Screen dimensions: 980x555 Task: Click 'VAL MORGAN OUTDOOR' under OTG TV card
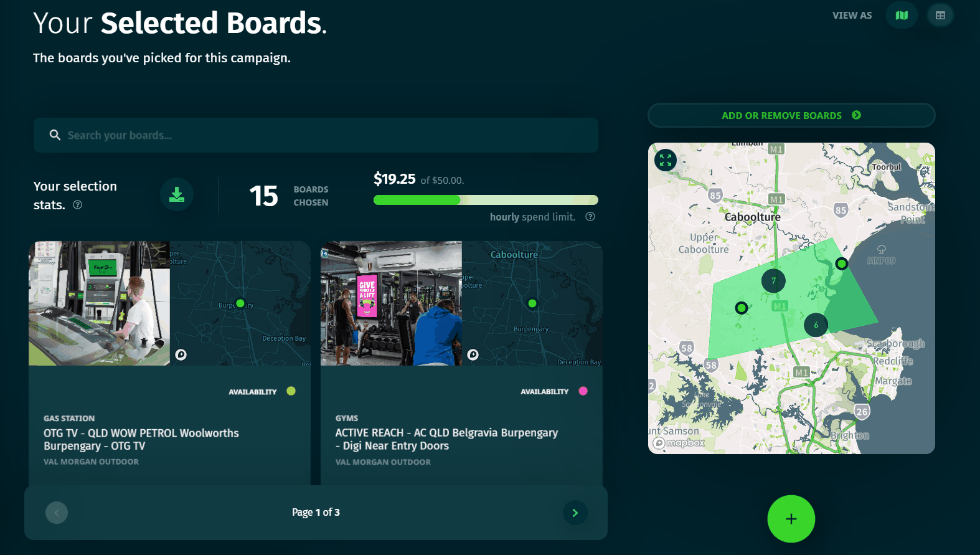point(91,462)
